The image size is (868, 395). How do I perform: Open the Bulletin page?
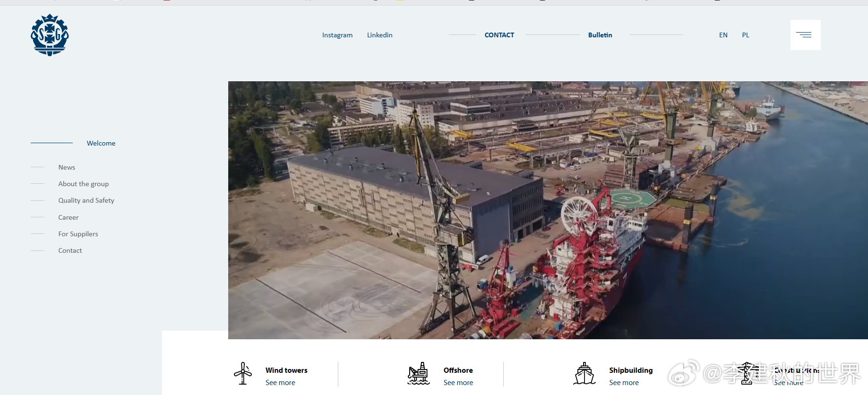pos(600,35)
